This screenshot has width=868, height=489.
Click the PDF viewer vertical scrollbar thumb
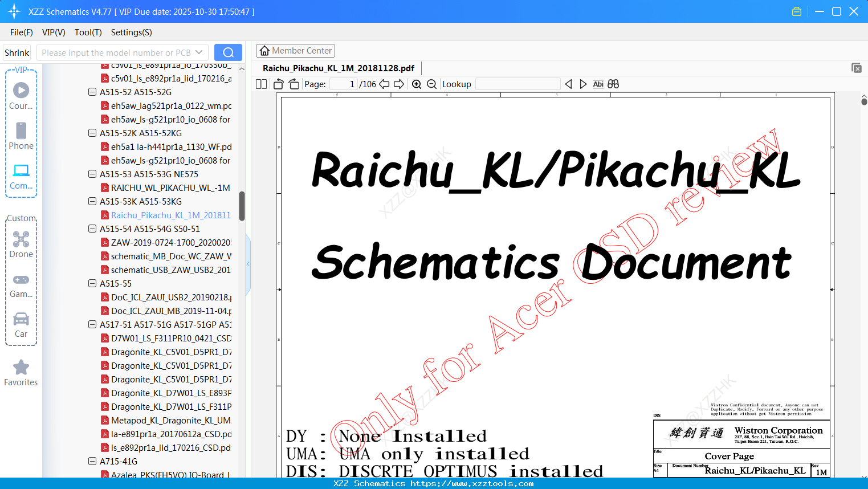pos(864,101)
